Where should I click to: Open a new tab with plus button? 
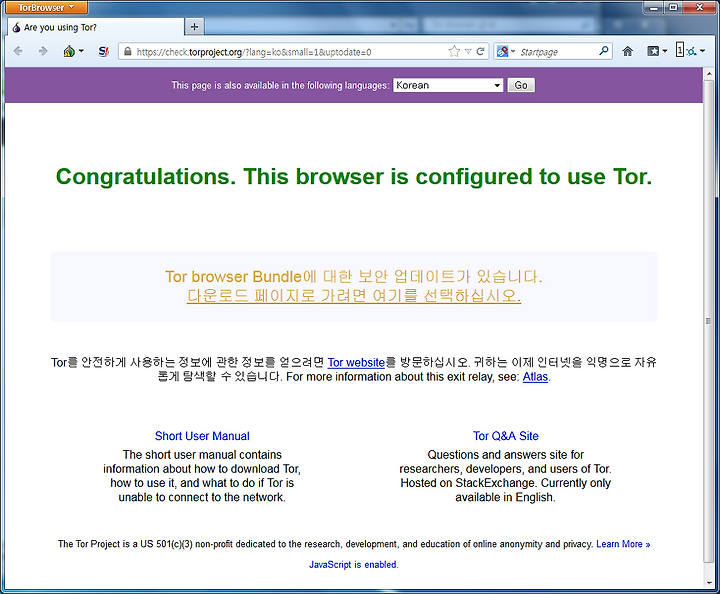(x=194, y=27)
